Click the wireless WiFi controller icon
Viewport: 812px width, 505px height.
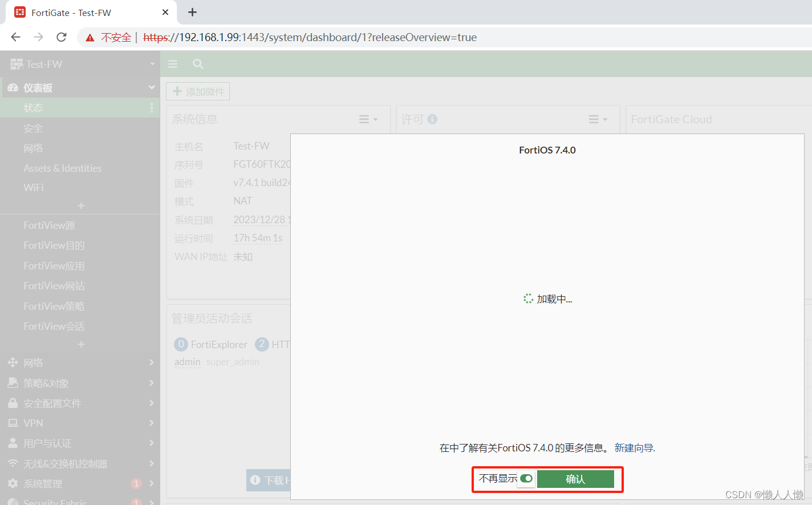click(13, 463)
